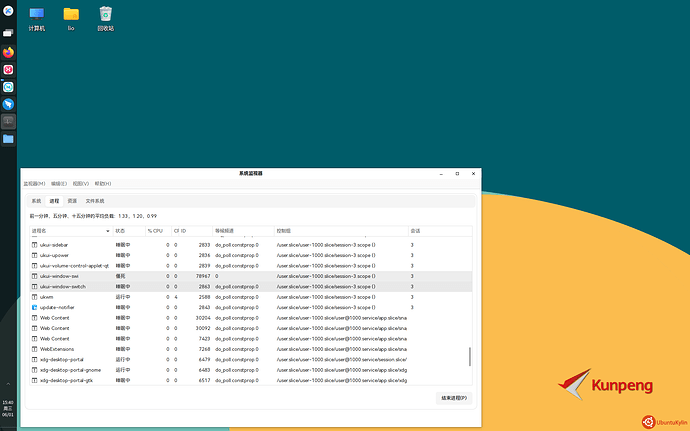Open the 回收站 trash desktop icon
Image resolution: width=690 pixels, height=431 pixels.
[x=105, y=15]
